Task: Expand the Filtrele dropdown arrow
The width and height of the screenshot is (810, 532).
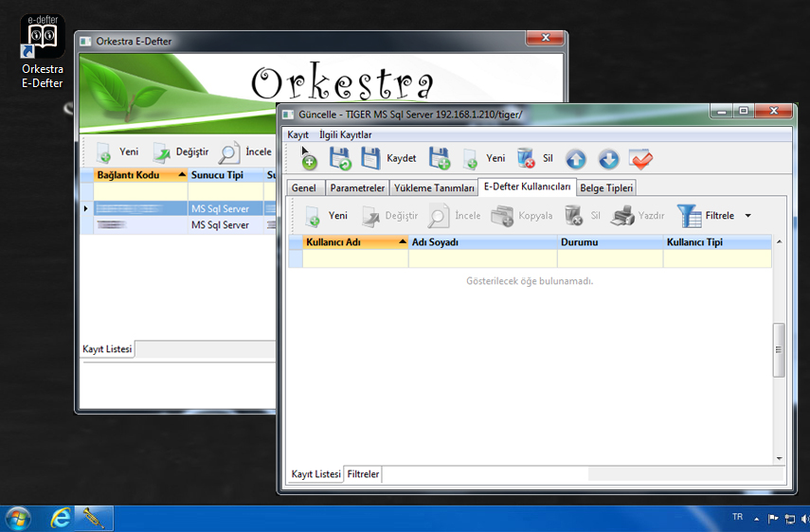Action: (x=748, y=216)
